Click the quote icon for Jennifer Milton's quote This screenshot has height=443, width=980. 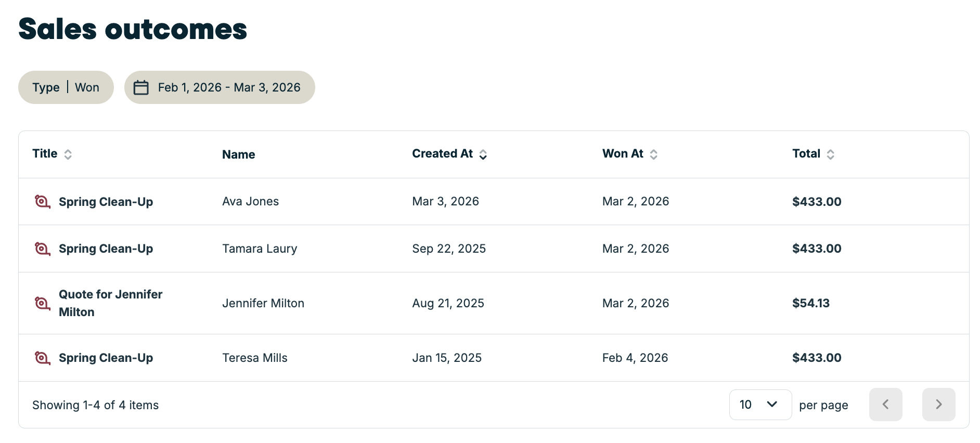pyautogui.click(x=42, y=303)
